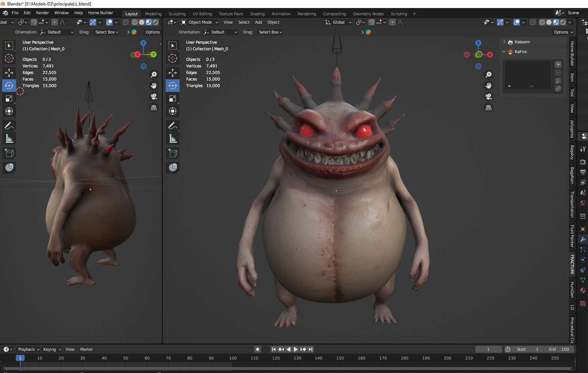Toggle snapping magnet in right viewport header
The image size is (588, 373).
coord(371,22)
